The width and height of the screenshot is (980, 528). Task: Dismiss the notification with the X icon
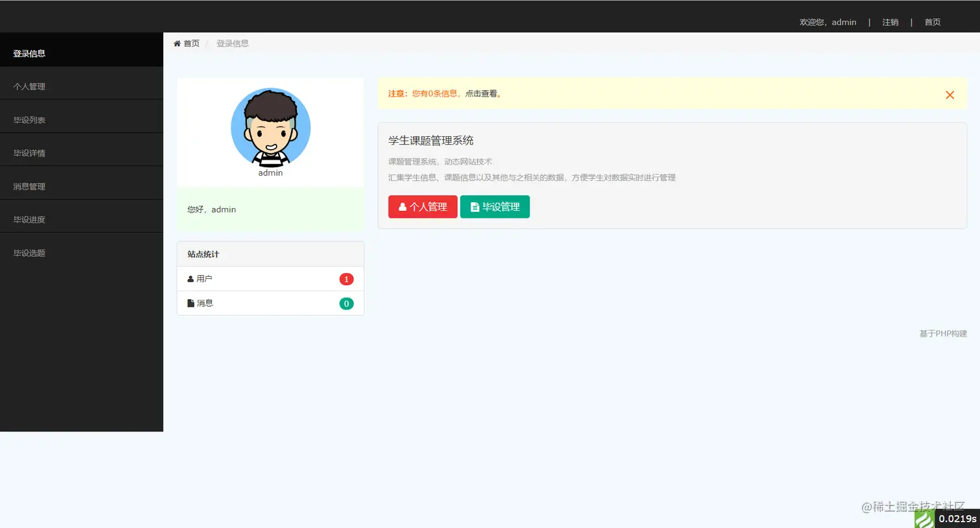coord(950,95)
